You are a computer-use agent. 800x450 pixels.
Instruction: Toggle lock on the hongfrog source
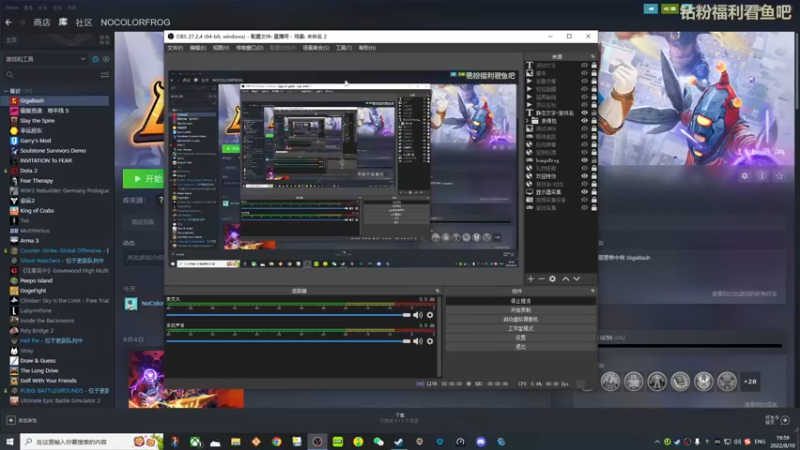coord(594,160)
